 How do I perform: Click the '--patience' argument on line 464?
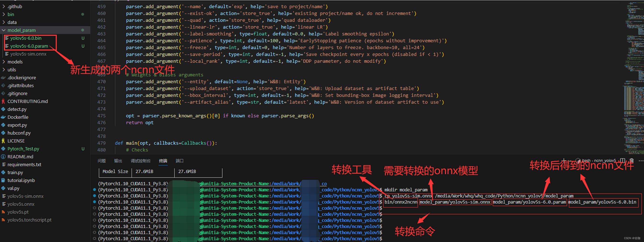point(198,40)
